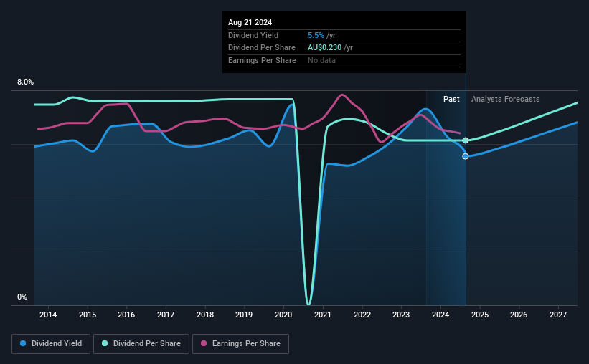Select the 2014 label on the time axis
This screenshot has width=589, height=364.
[48, 315]
